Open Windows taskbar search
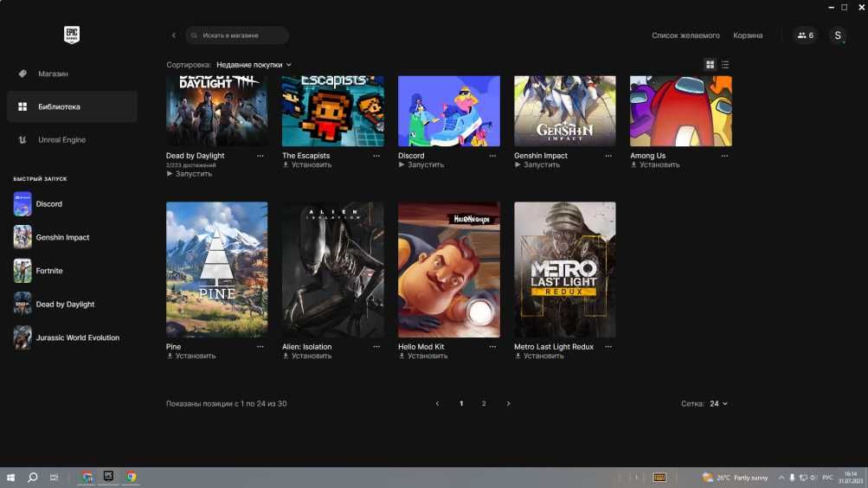 coord(33,477)
